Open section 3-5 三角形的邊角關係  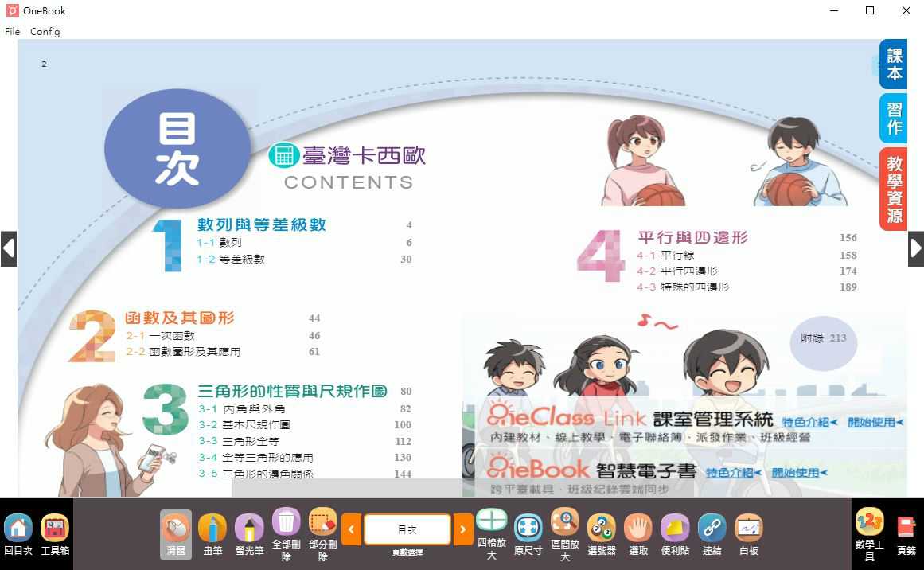point(255,474)
